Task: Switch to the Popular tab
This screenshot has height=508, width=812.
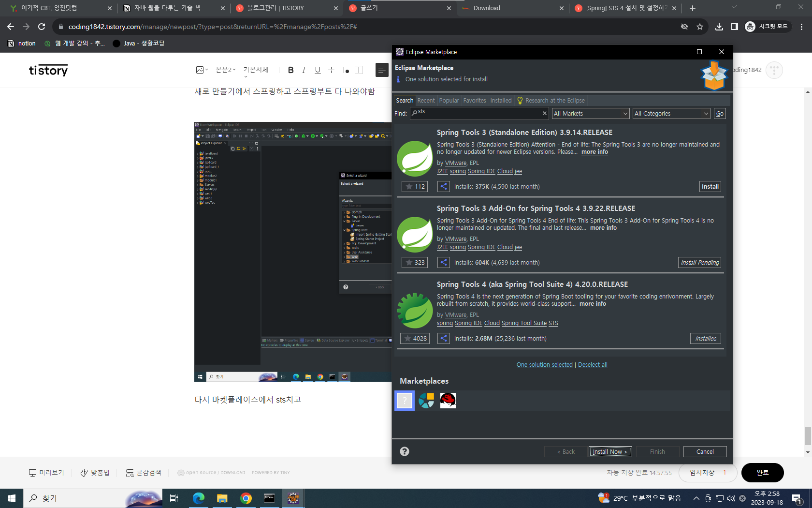Action: click(x=449, y=101)
